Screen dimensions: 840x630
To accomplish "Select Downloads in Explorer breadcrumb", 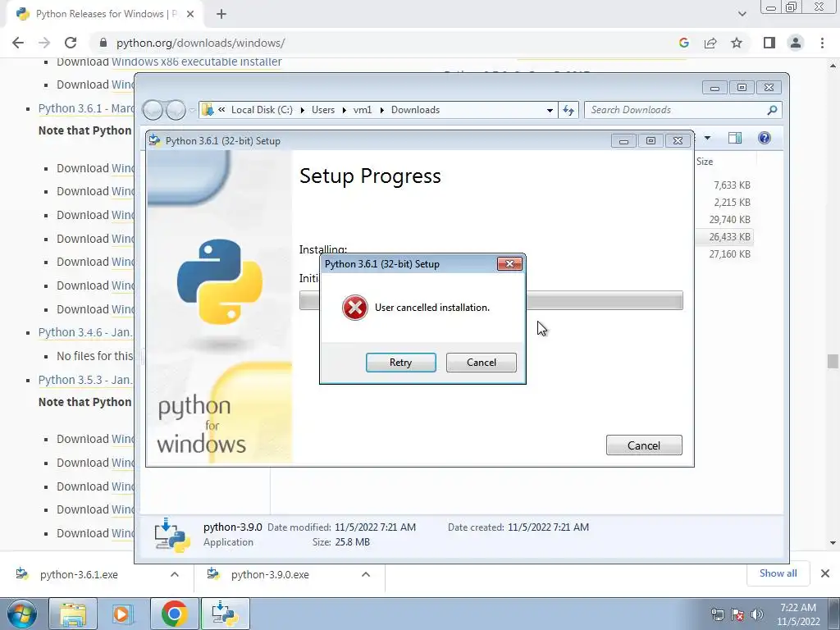I will (415, 110).
